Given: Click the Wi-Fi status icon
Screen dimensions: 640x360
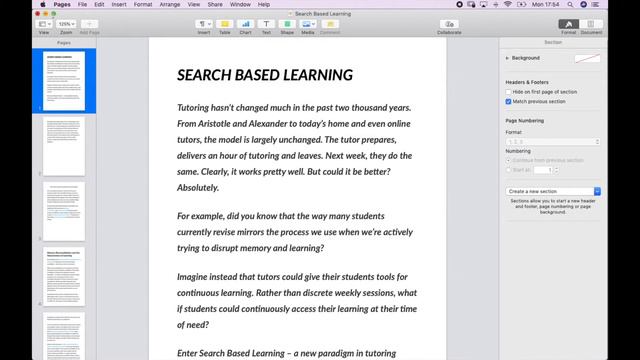Looking at the screenshot, I should (508, 4).
